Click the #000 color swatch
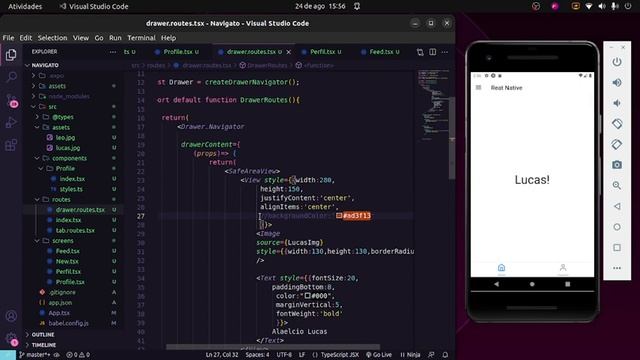Screen dimensions: 640x360 [x=308, y=296]
